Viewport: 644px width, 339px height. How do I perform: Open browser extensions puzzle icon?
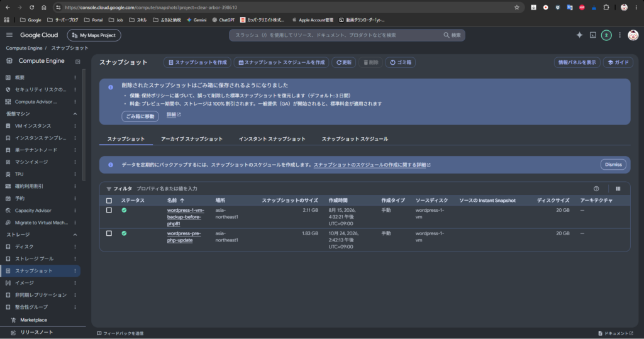(x=606, y=8)
